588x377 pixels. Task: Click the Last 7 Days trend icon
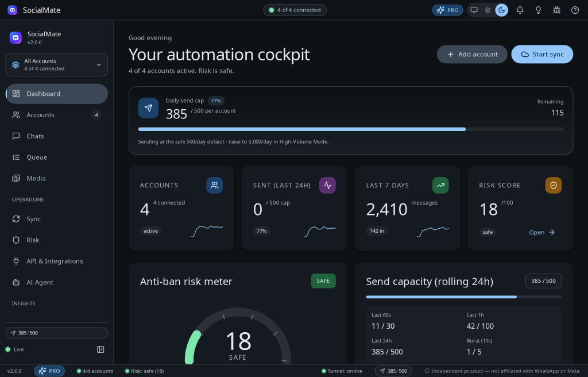click(440, 185)
